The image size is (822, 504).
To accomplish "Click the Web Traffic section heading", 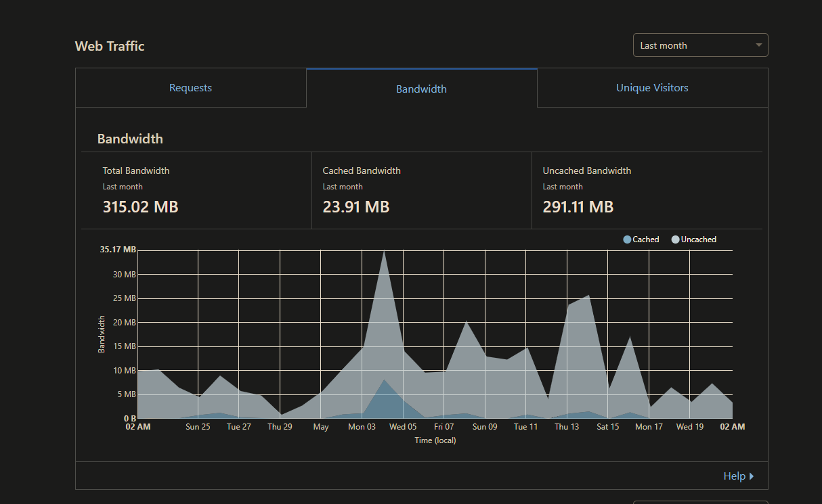I will [110, 46].
